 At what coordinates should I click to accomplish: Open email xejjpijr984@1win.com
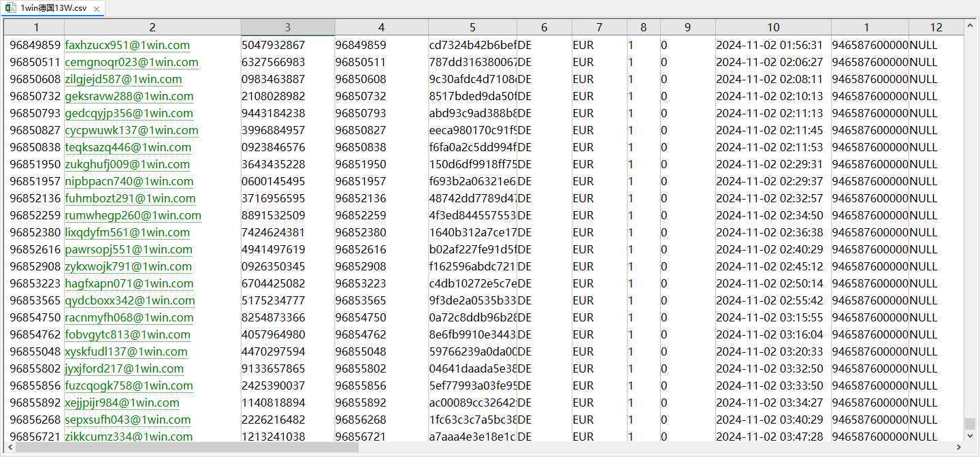[122, 403]
